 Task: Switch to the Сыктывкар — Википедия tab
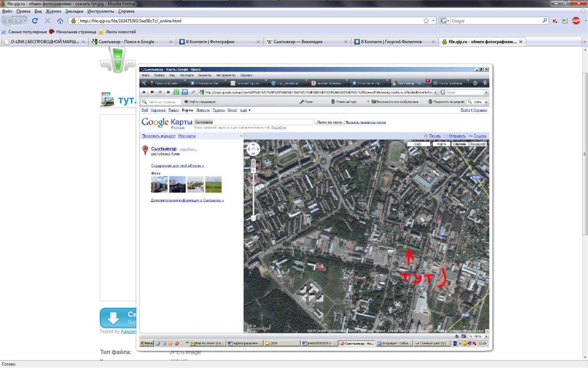pyautogui.click(x=297, y=42)
